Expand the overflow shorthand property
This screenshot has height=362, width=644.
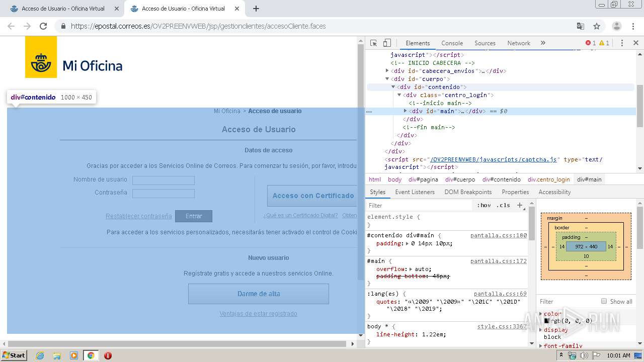(x=410, y=269)
